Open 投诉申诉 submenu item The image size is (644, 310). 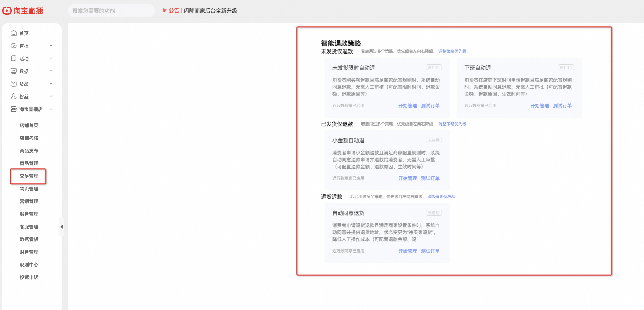click(29, 277)
